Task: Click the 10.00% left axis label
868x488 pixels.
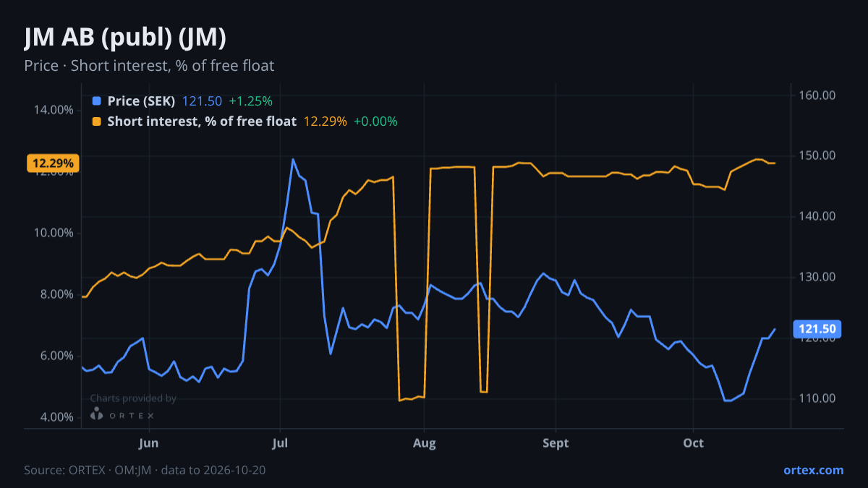Action: [x=54, y=233]
